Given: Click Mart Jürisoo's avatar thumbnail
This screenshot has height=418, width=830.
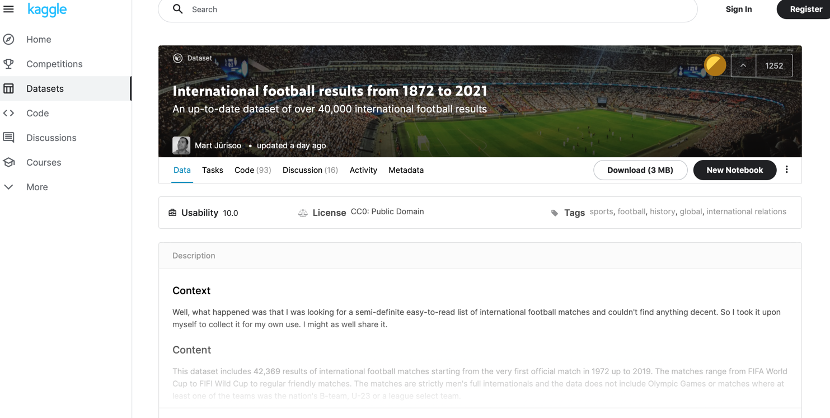Looking at the screenshot, I should tap(181, 145).
